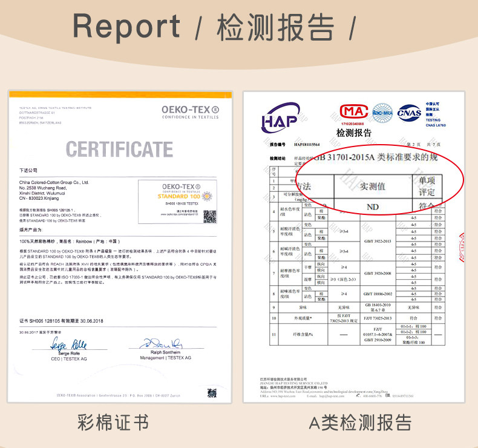Click the large 'CERTIFICATE' title
Viewport: 478px width, 448px height.
click(x=120, y=149)
